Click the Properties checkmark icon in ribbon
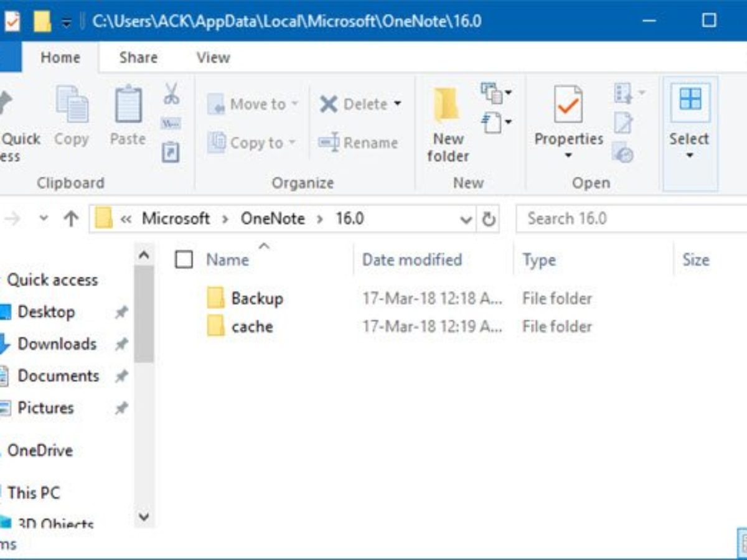 568,103
